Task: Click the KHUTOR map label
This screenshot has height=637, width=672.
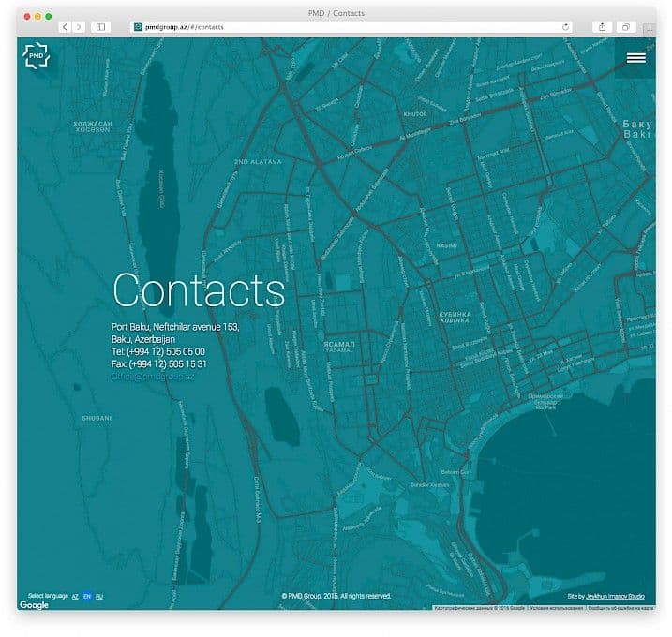Action: pos(415,114)
